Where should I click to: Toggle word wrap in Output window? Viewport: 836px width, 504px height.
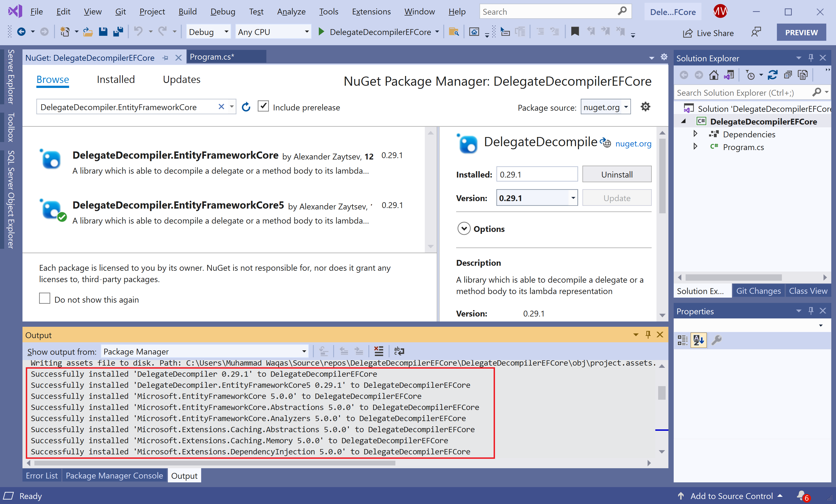[x=399, y=351]
